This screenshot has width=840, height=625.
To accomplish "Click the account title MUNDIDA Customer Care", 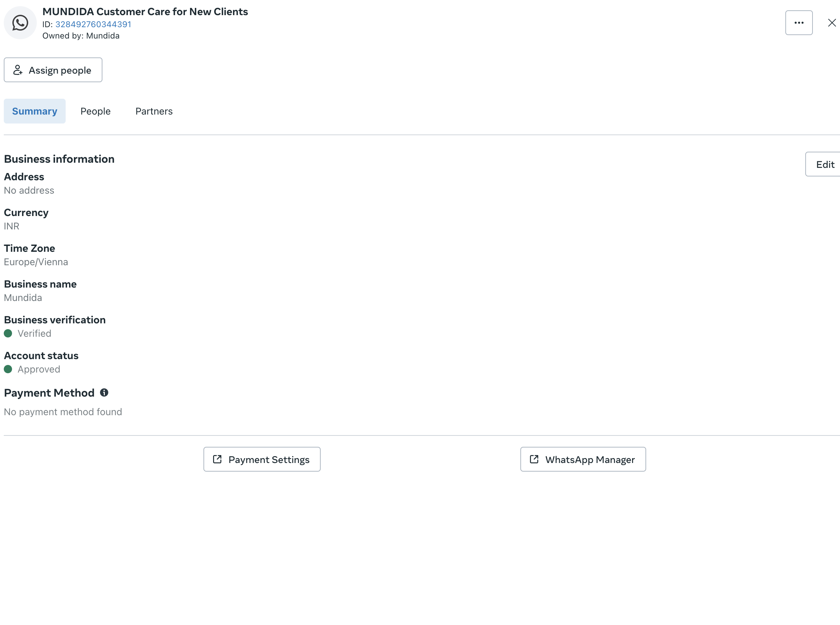I will pyautogui.click(x=145, y=12).
